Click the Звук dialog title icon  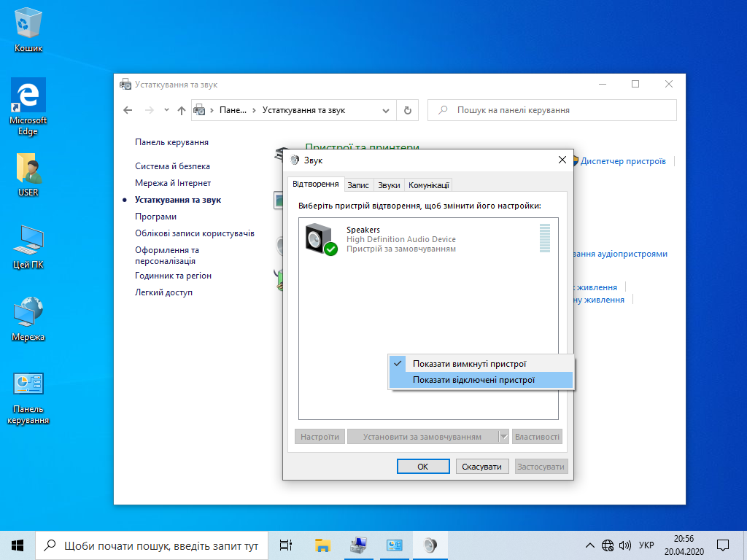coord(295,160)
